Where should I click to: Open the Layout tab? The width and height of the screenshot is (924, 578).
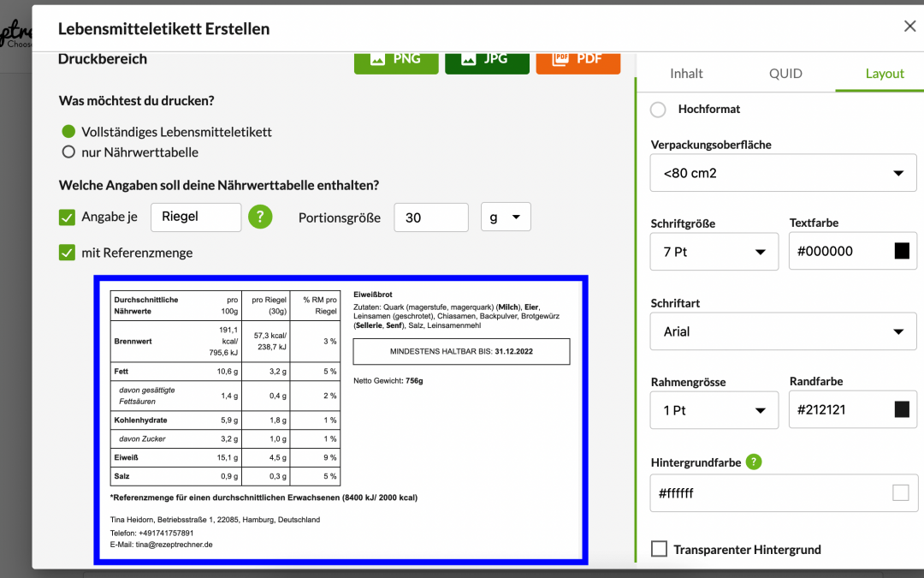tap(884, 73)
